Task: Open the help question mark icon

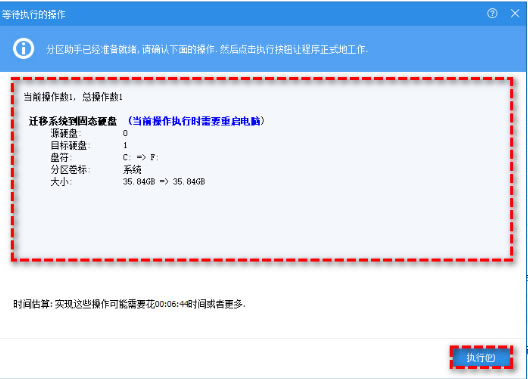Action: [x=492, y=13]
